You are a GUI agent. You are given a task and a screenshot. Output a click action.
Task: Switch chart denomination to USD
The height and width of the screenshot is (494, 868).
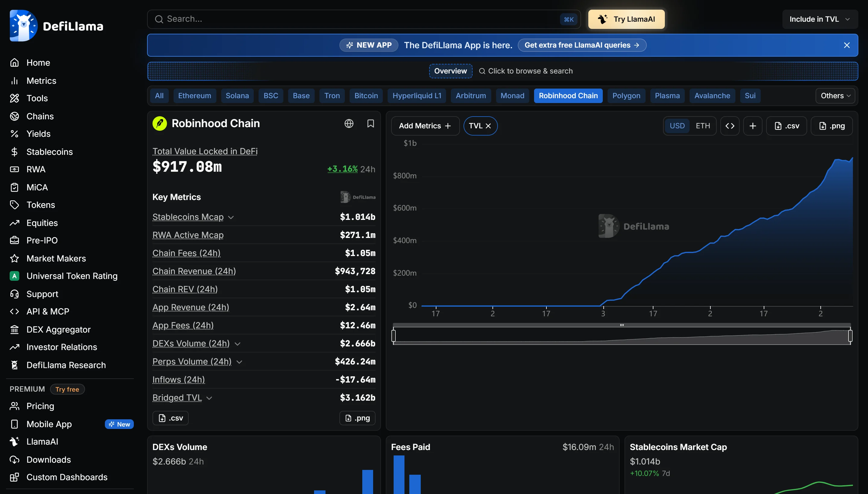point(677,126)
